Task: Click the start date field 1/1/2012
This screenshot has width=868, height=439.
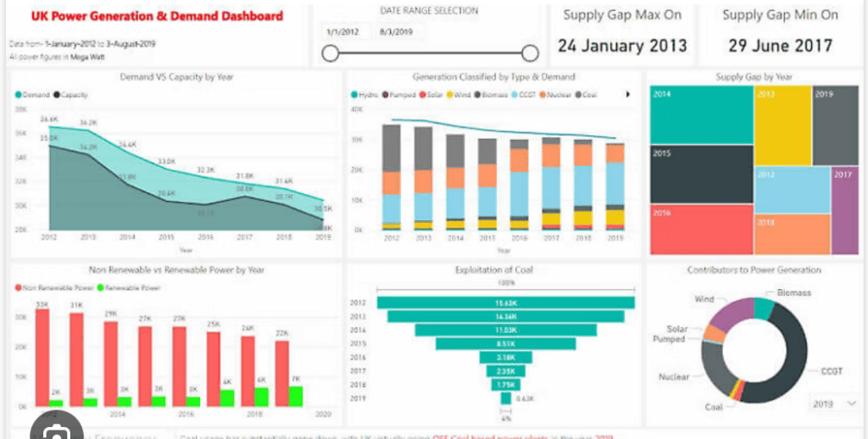Action: [344, 31]
